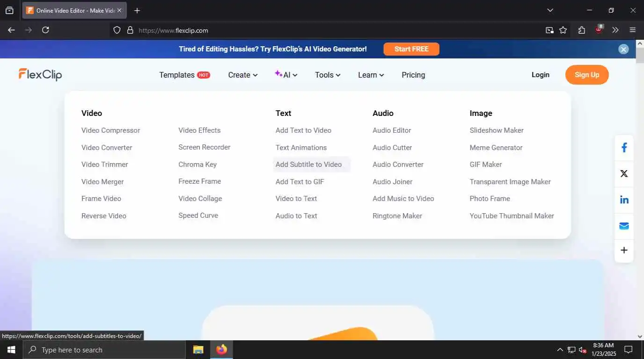Share page on X (Twitter)
The width and height of the screenshot is (644, 359).
pyautogui.click(x=624, y=173)
